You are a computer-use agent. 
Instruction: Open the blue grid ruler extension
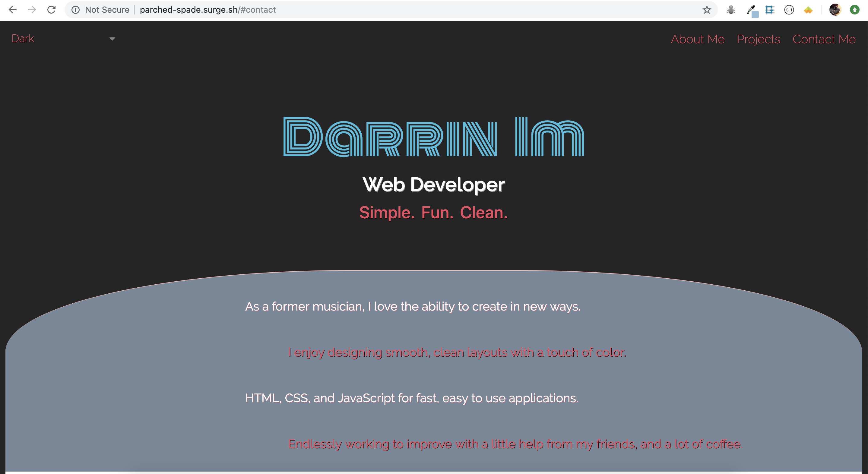tap(769, 10)
